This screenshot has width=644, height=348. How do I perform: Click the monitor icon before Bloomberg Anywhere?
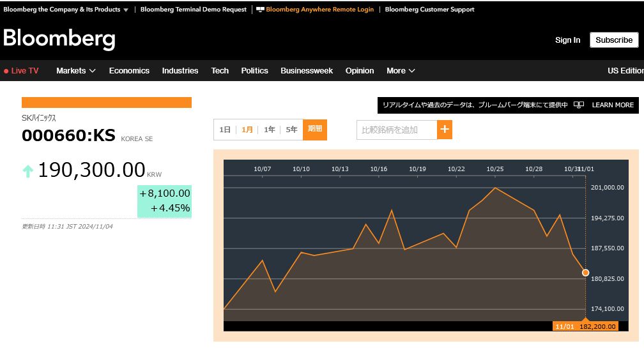click(259, 10)
